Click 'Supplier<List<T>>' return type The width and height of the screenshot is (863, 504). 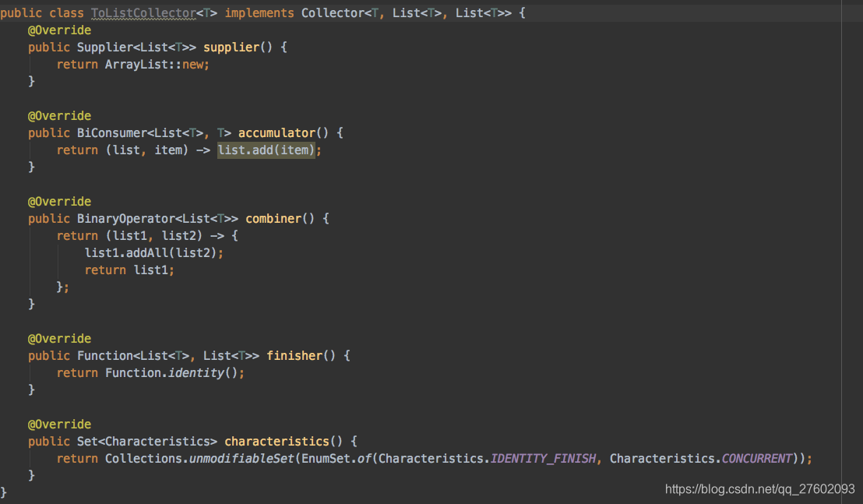pyautogui.click(x=136, y=48)
